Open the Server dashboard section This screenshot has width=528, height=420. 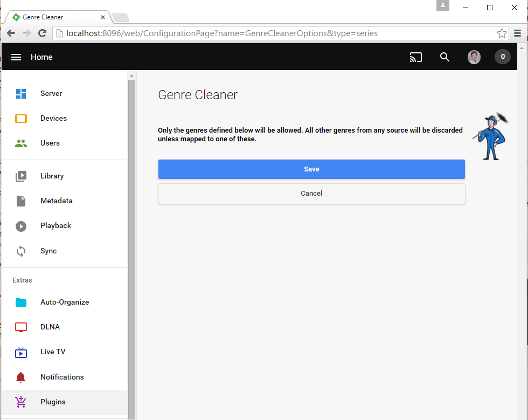point(51,94)
